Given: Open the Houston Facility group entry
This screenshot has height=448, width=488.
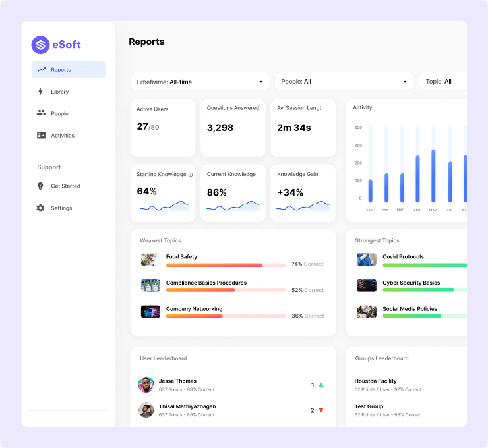Looking at the screenshot, I should coord(376,381).
